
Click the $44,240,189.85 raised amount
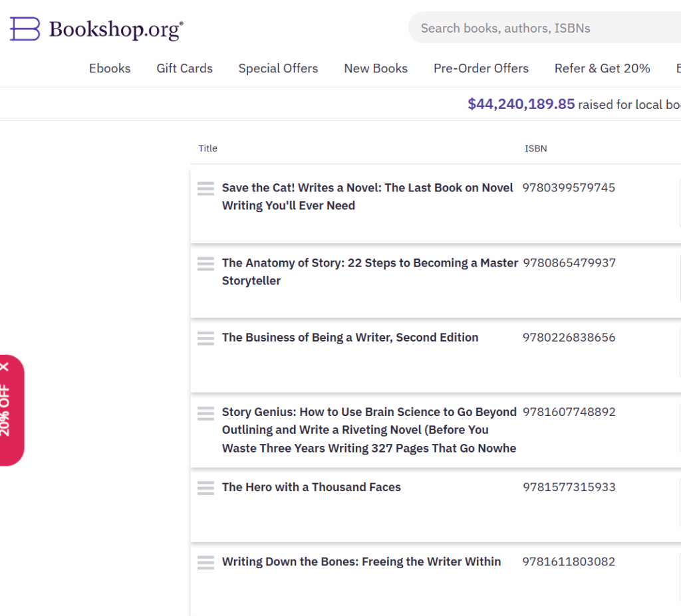[521, 104]
